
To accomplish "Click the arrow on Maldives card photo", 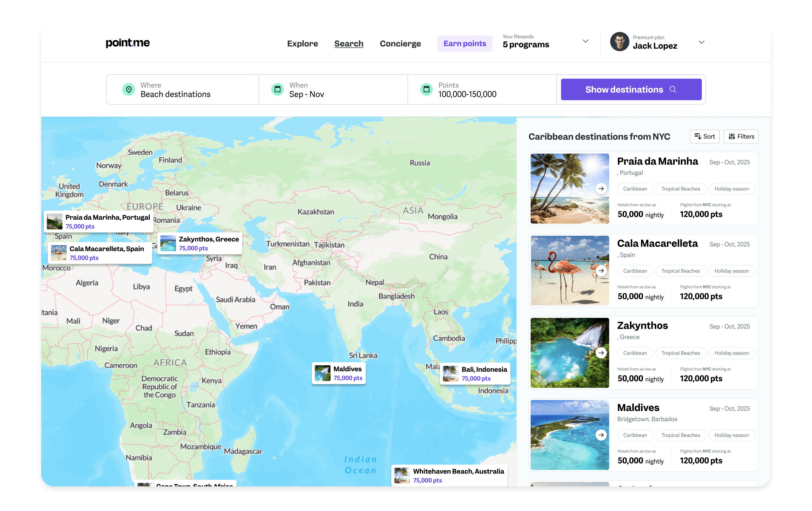I will click(601, 435).
